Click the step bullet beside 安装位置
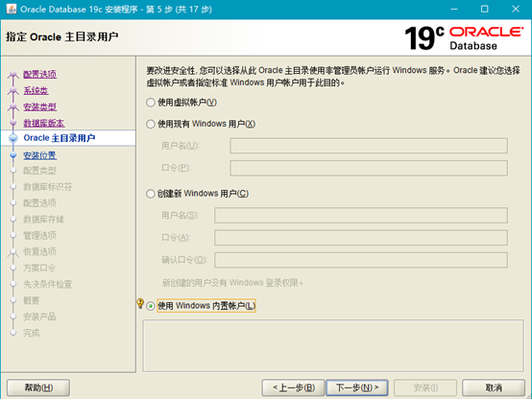 (13, 155)
